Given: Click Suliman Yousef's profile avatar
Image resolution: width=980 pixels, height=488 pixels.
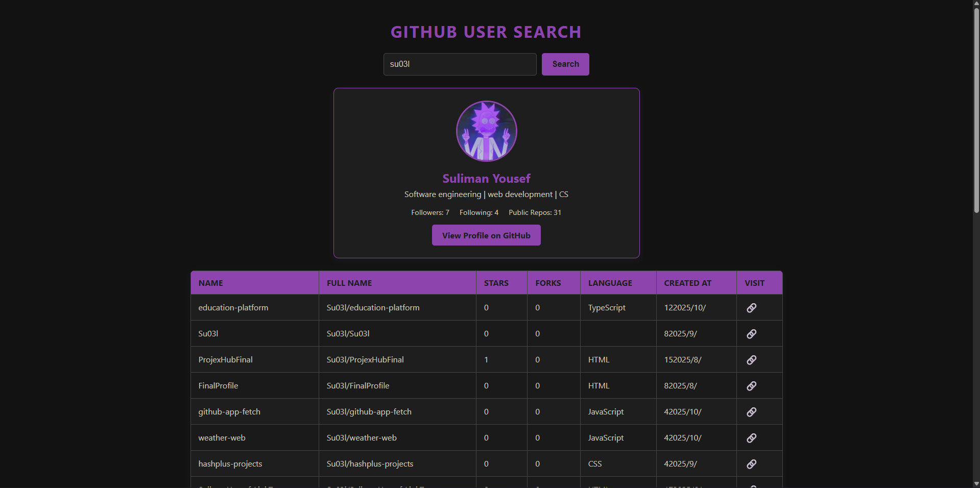Looking at the screenshot, I should pos(486,131).
